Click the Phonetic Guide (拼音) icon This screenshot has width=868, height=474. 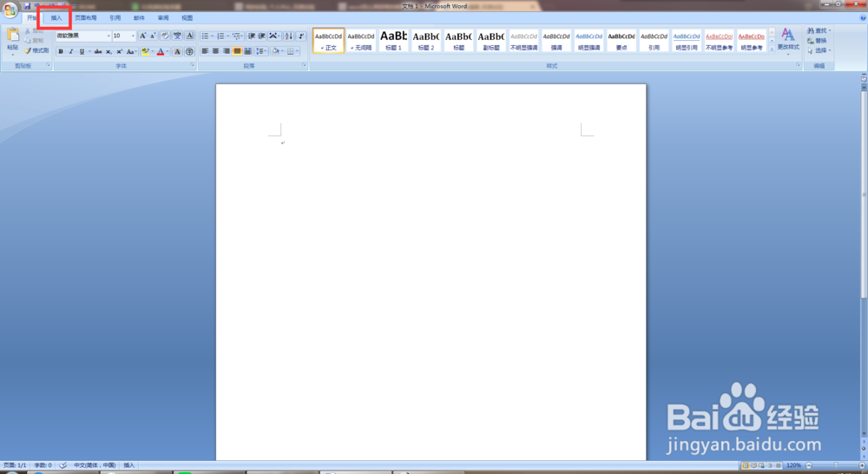[177, 36]
